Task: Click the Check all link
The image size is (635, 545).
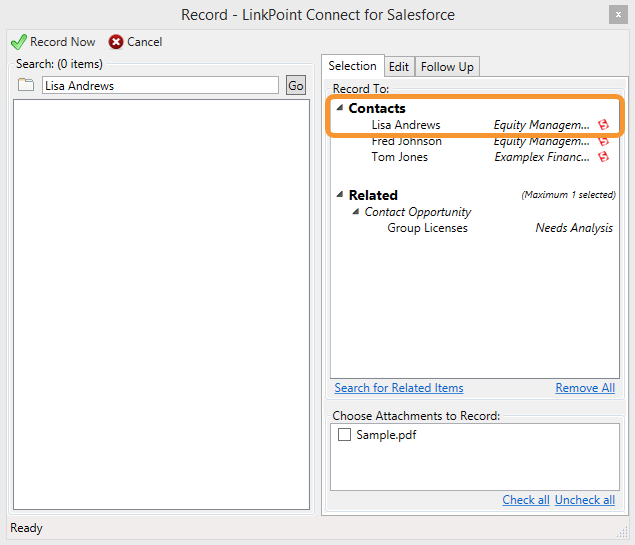Action: pyautogui.click(x=525, y=500)
